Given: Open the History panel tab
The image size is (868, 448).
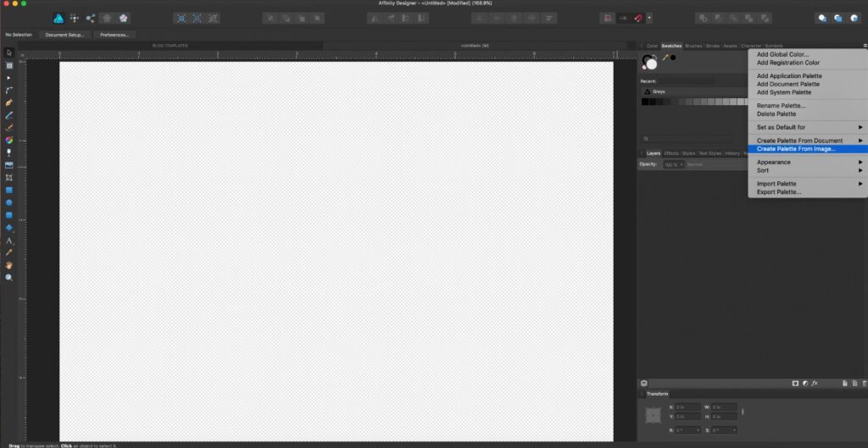Looking at the screenshot, I should click(x=732, y=153).
